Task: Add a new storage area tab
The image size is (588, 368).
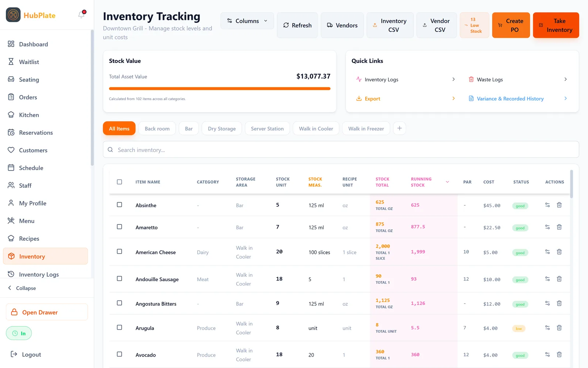Action: [399, 128]
